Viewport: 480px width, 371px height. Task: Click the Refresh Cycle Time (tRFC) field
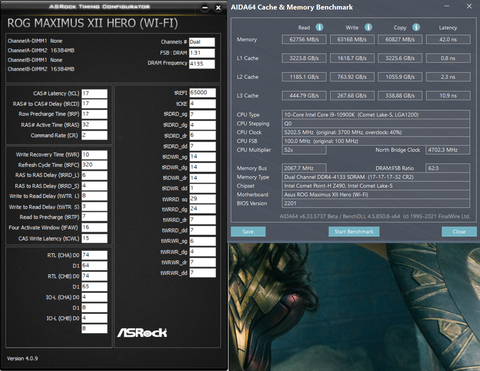(94, 165)
